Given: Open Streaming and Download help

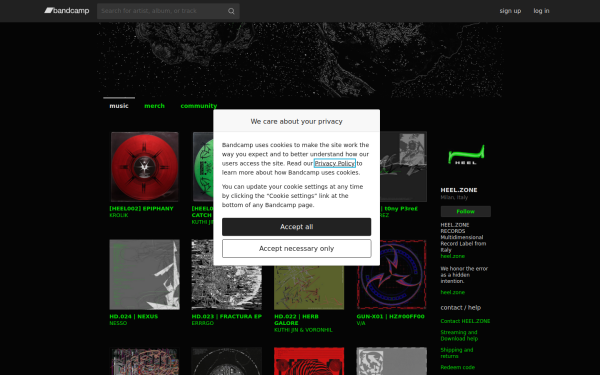Looking at the screenshot, I should [459, 336].
